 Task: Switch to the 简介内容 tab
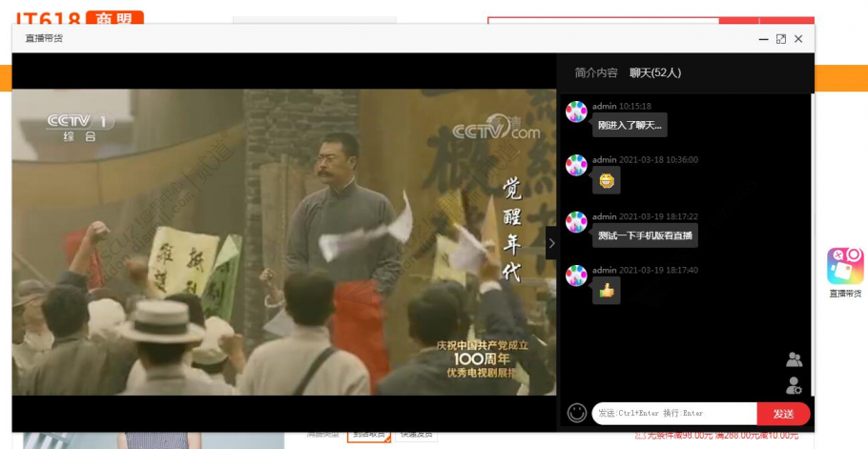(595, 73)
